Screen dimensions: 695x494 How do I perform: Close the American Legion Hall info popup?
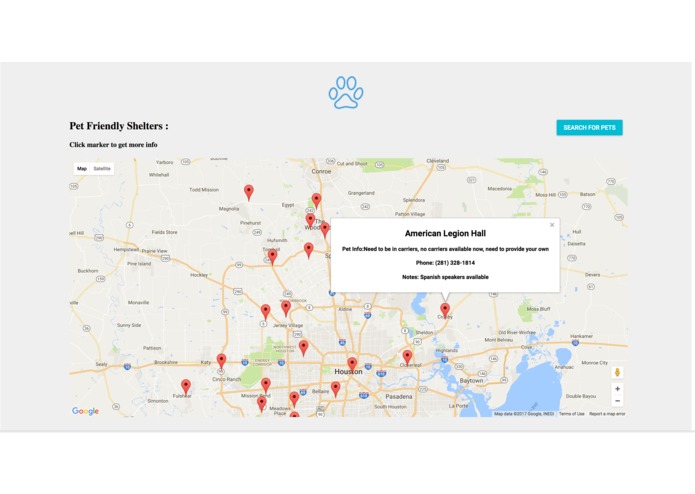coord(552,225)
